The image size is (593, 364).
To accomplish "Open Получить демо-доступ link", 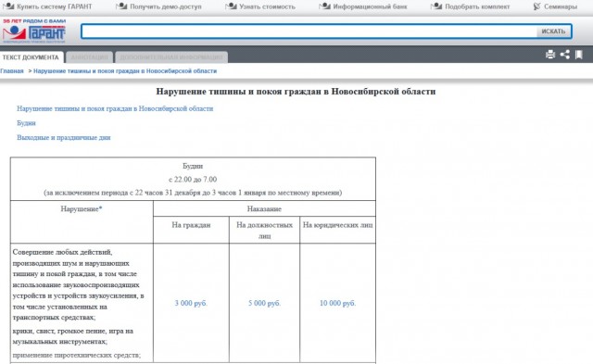I will (x=166, y=6).
